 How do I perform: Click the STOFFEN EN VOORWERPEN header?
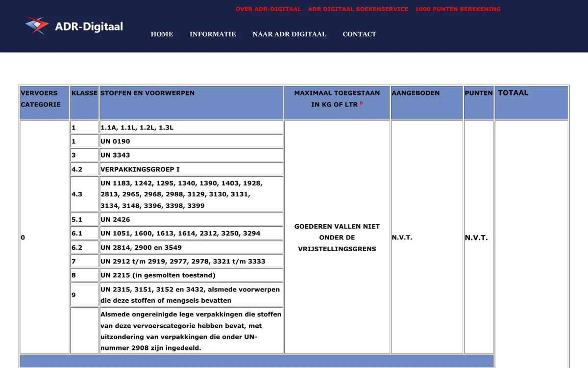[192, 103]
